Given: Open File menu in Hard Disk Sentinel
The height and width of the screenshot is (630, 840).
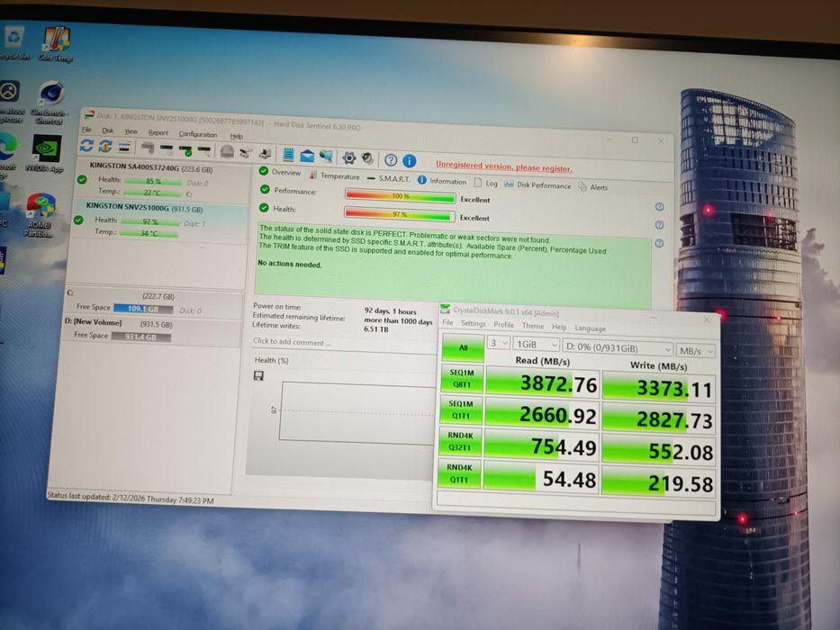Looking at the screenshot, I should click(86, 130).
